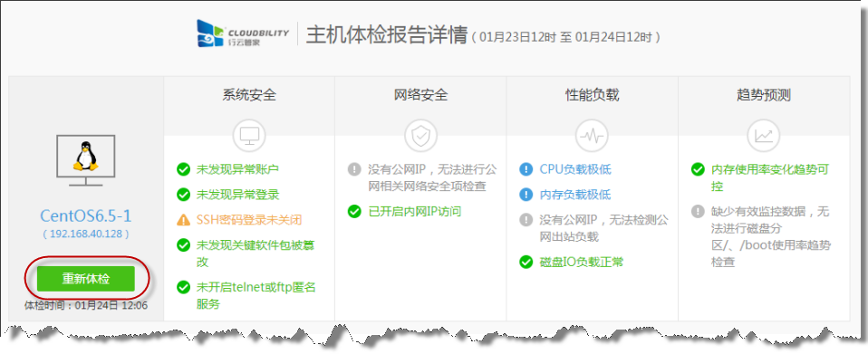Click grey alert icon beside 没有公网IP network item
The width and height of the screenshot is (868, 354).
click(x=354, y=169)
